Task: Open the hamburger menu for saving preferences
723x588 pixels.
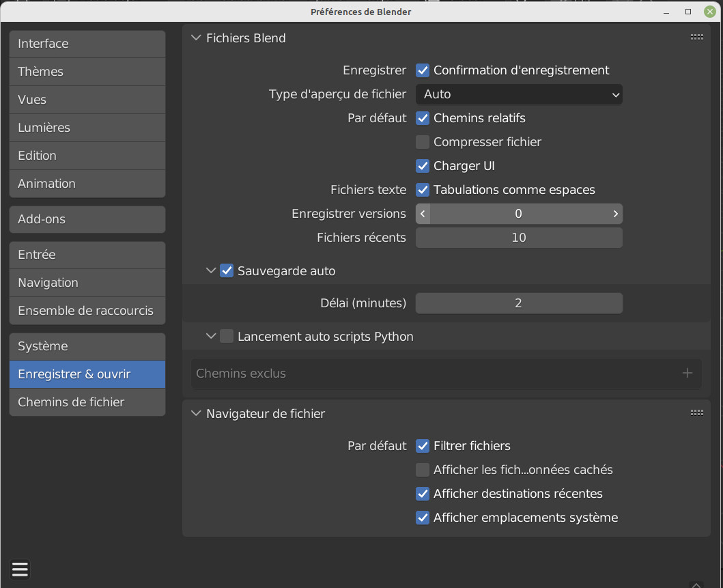Action: (x=20, y=569)
